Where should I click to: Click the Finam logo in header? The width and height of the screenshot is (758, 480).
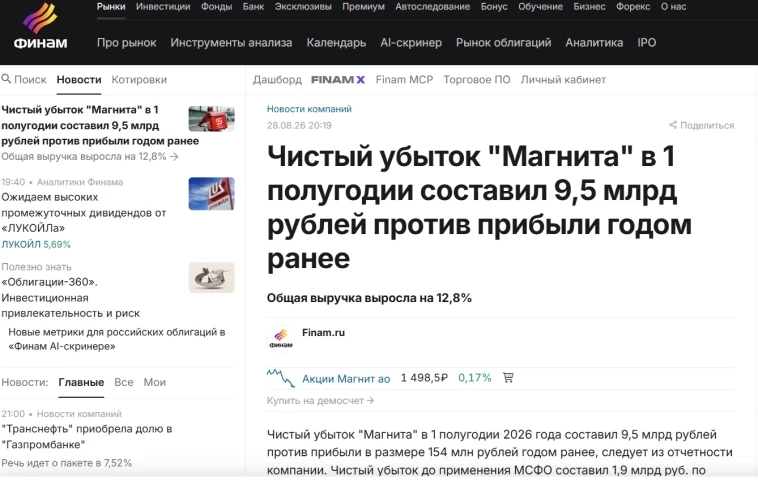point(41,26)
